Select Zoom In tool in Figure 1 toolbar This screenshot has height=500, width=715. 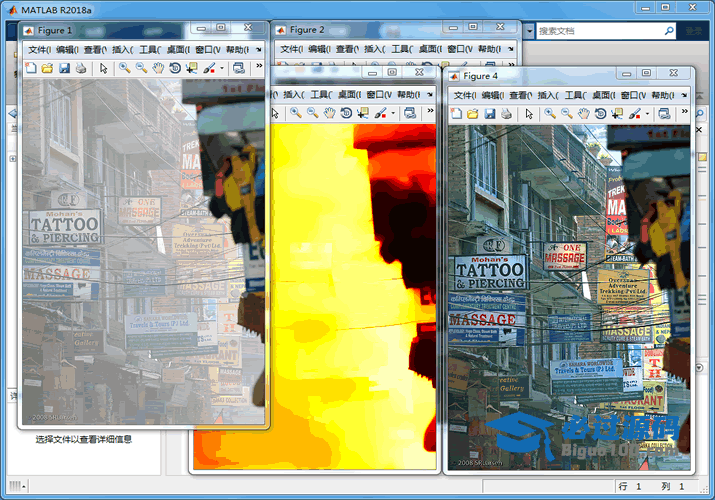tap(124, 68)
